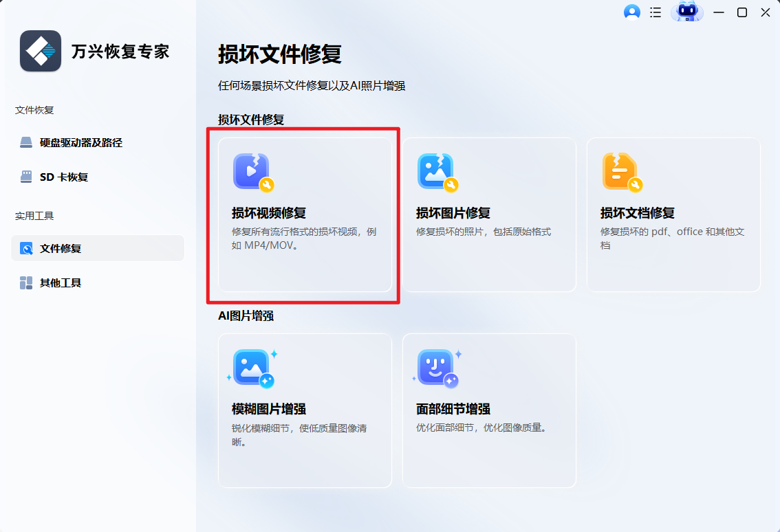Open the list menu icon near top right
The image size is (780, 532).
pos(656,12)
